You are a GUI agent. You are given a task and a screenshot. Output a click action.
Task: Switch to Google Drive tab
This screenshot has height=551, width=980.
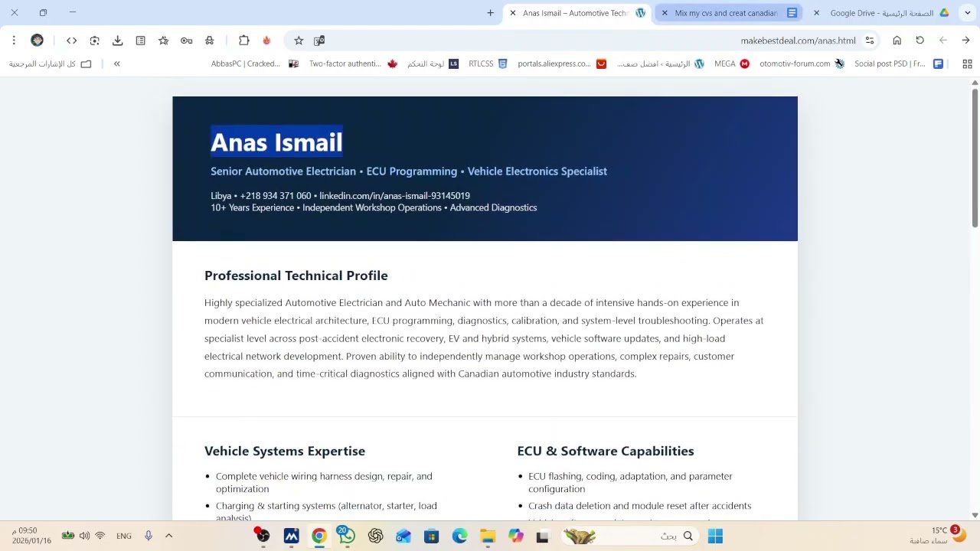point(880,13)
